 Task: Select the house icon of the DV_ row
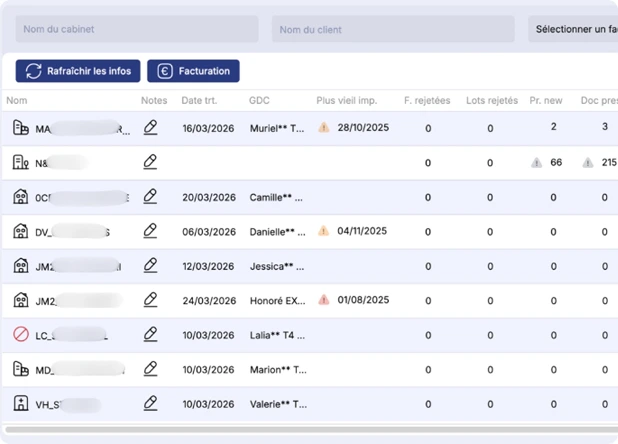21,231
